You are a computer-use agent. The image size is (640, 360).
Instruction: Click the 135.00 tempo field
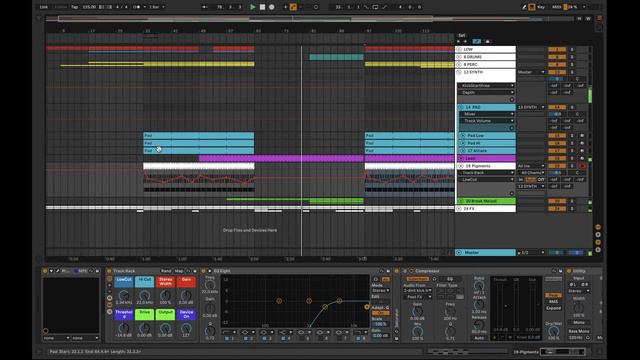point(89,7)
